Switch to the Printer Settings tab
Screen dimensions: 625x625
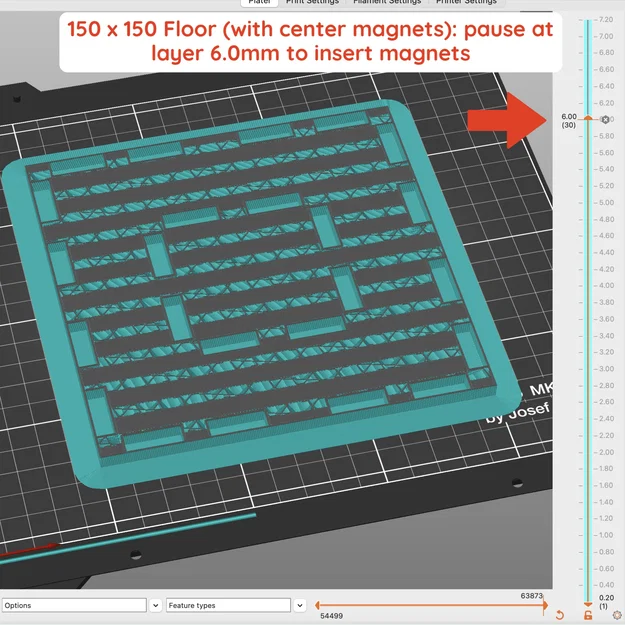pyautogui.click(x=466, y=2)
